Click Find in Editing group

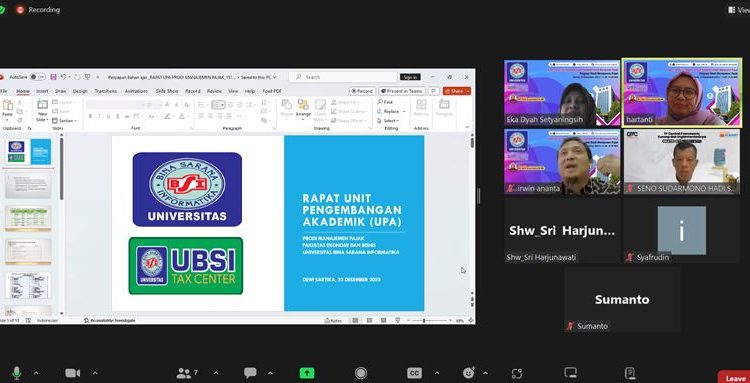(386, 102)
